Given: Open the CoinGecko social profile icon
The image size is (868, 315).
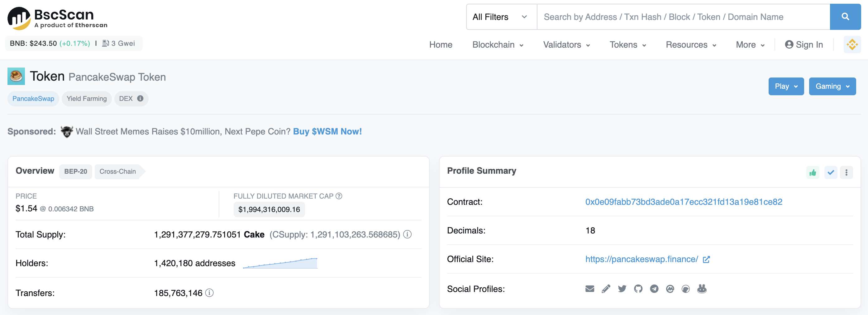Looking at the screenshot, I should 686,289.
